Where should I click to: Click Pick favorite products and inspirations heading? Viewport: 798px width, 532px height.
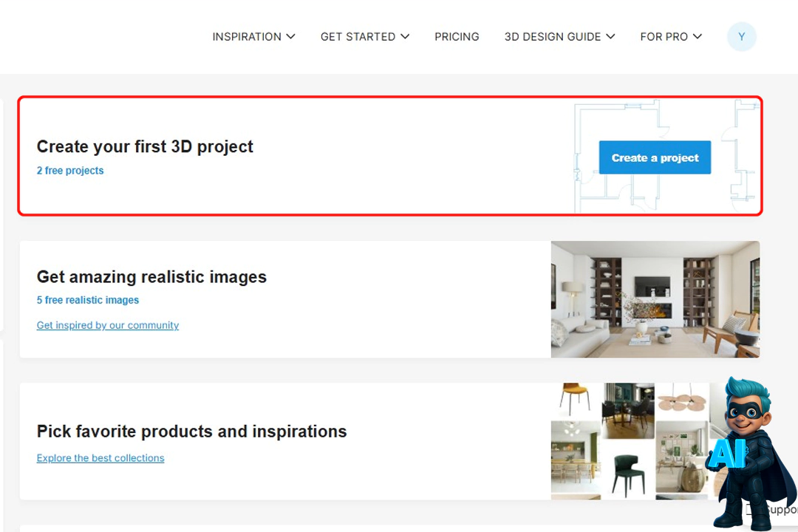(191, 432)
